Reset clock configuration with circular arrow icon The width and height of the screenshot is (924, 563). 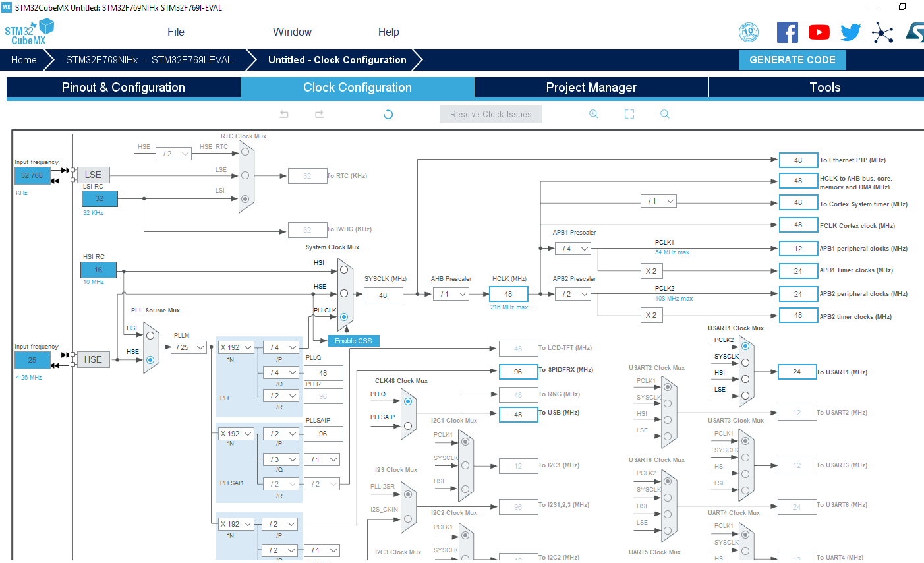tap(388, 114)
